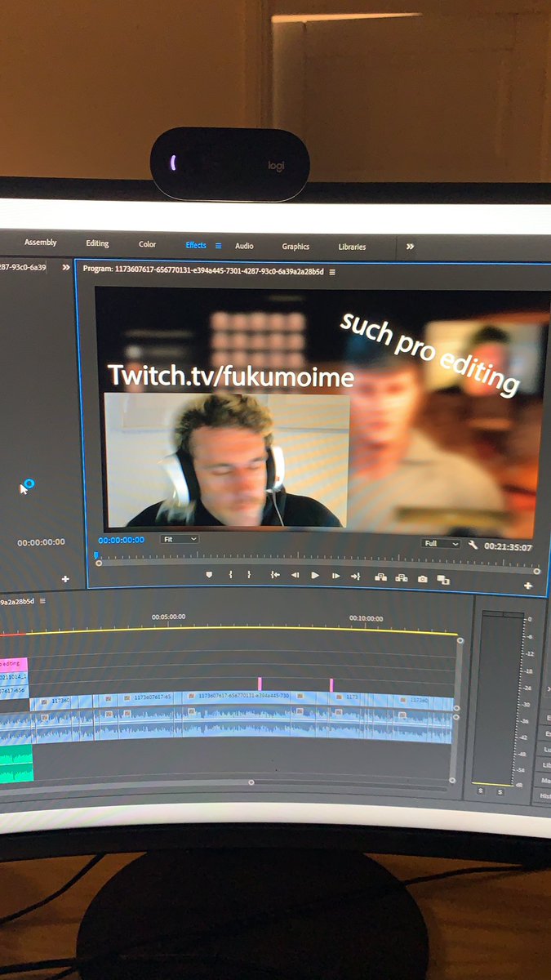Click duration timecode 00:21:35:07
The height and width of the screenshot is (980, 551).
click(509, 547)
